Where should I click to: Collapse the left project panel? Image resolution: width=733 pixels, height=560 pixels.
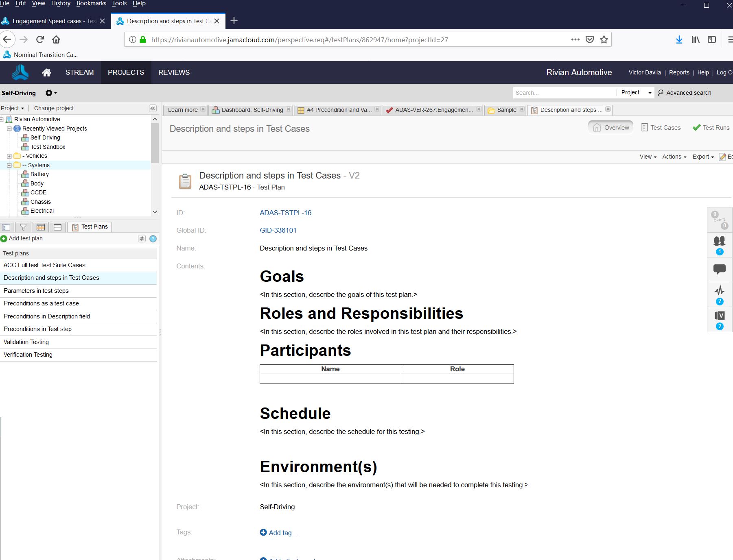pyautogui.click(x=153, y=108)
